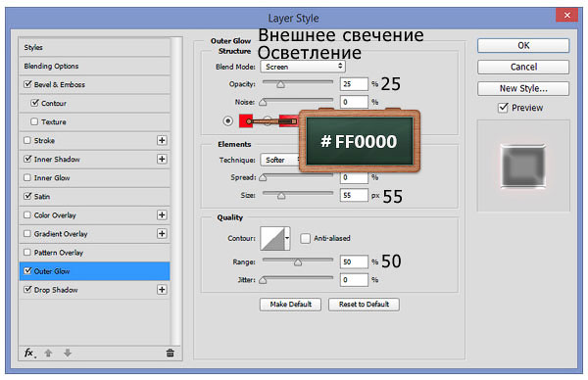Disable the Satin effect checkbox

[27, 196]
